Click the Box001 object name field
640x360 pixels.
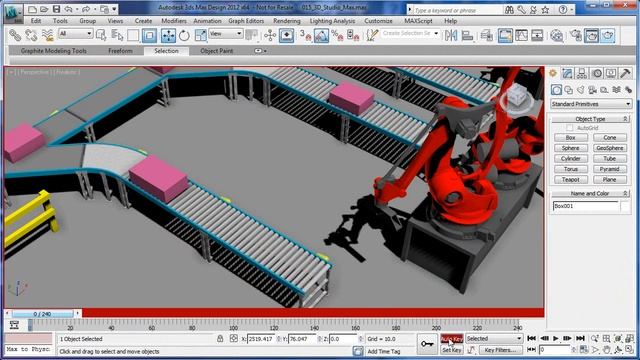click(x=586, y=206)
